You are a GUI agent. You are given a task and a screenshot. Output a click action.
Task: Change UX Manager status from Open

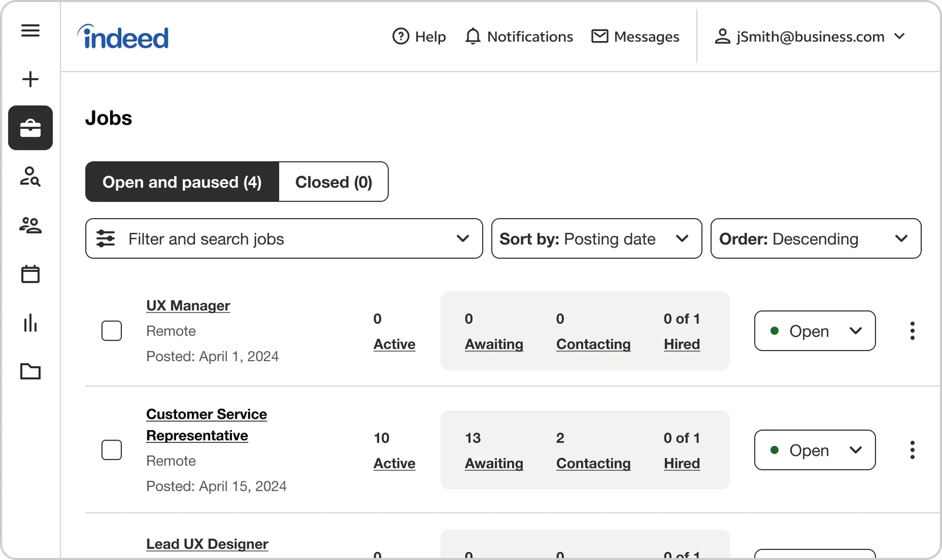[815, 331]
